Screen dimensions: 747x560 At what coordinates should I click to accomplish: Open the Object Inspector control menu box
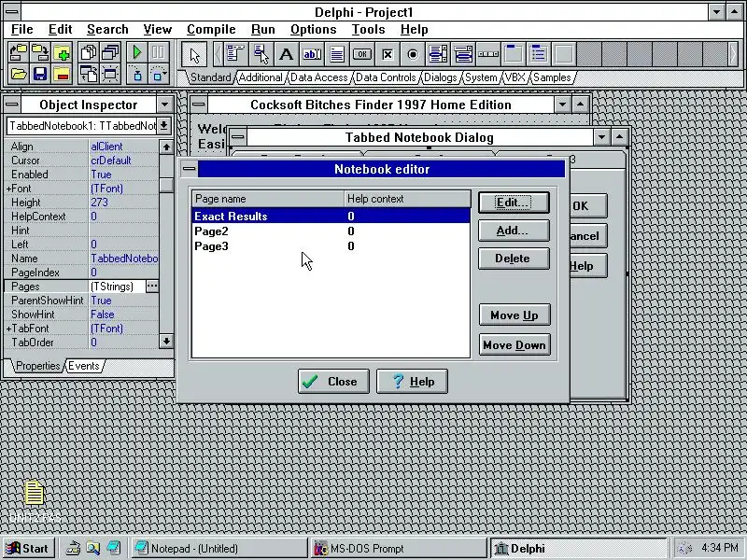pyautogui.click(x=12, y=105)
